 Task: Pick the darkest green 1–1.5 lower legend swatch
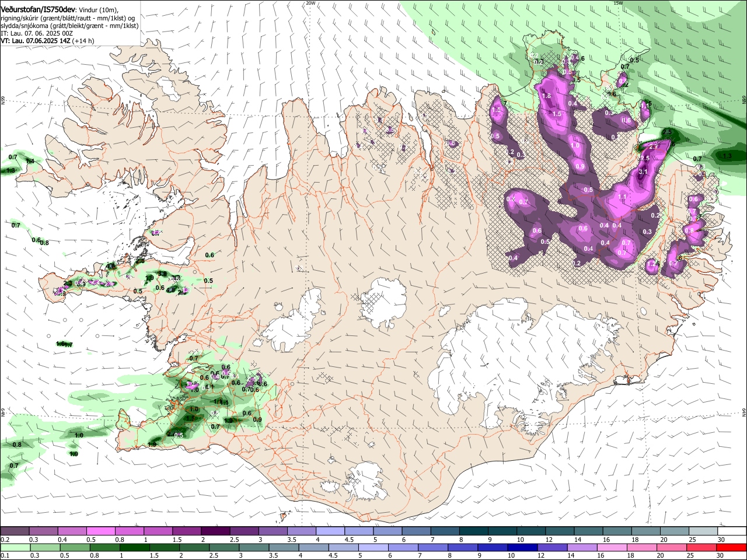click(134, 547)
